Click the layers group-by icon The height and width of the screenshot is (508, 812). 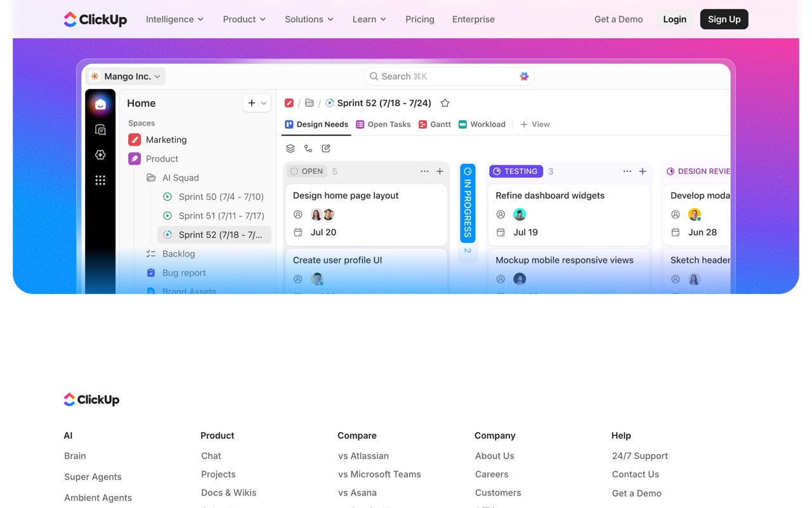[291, 149]
